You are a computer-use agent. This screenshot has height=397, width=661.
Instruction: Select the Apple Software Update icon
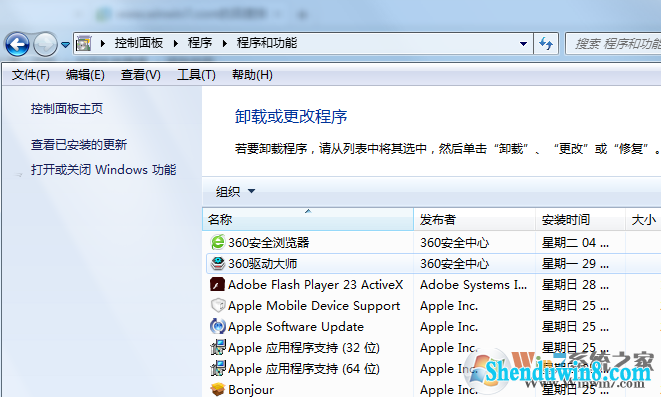(x=218, y=326)
